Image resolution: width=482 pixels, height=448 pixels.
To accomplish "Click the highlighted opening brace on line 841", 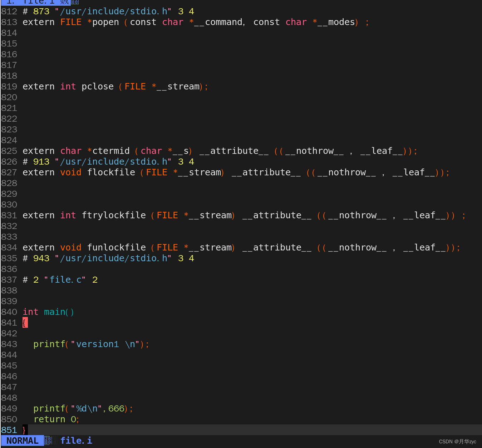I will pos(25,323).
